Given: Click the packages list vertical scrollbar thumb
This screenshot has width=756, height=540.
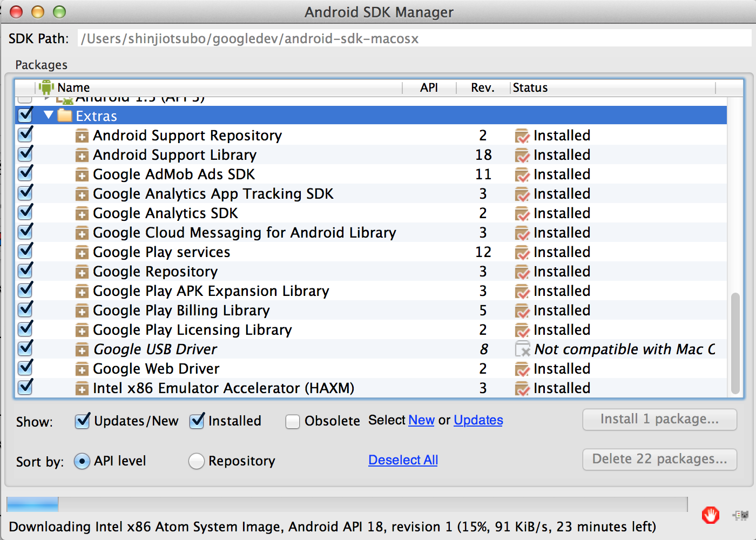Looking at the screenshot, I should point(735,343).
